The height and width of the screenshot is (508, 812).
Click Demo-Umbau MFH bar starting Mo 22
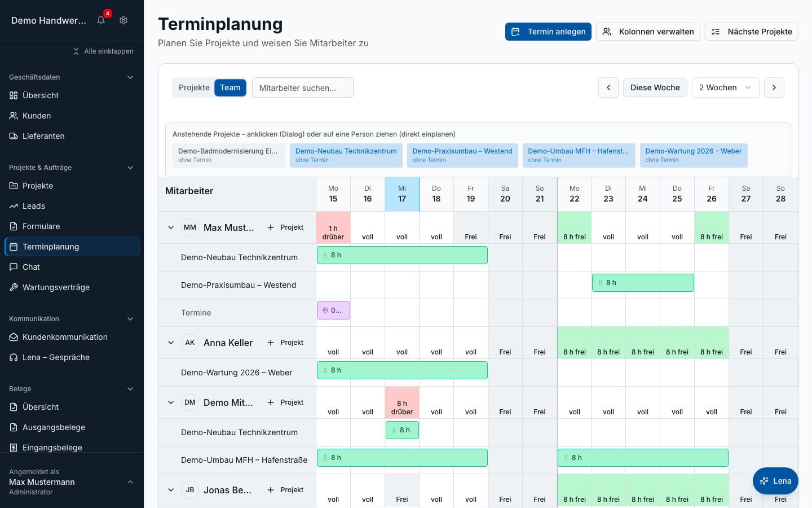(x=643, y=458)
